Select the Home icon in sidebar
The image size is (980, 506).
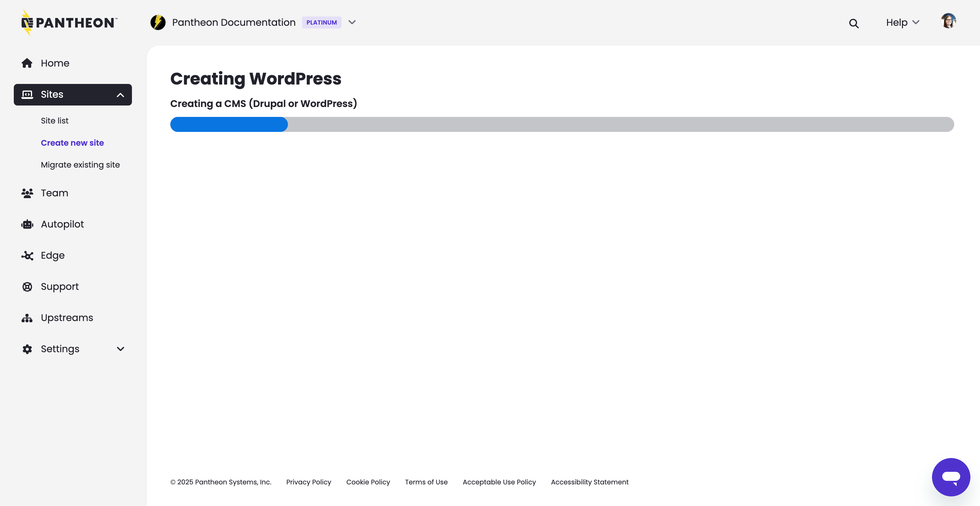(x=27, y=63)
